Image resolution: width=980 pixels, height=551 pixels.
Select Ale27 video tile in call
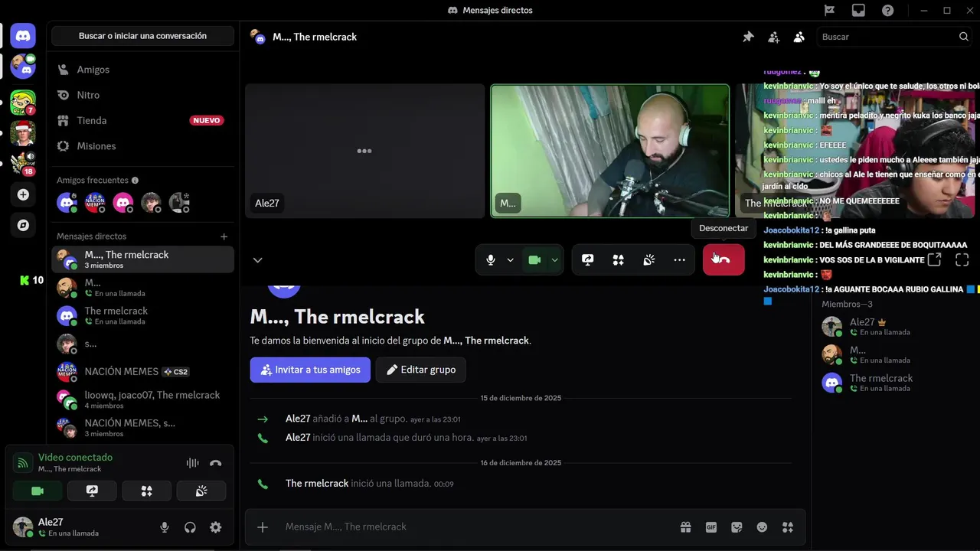[x=364, y=151]
